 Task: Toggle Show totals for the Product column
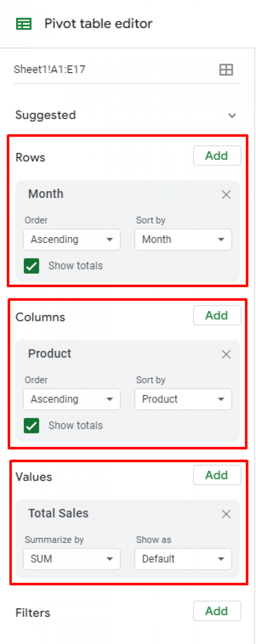pyautogui.click(x=31, y=426)
